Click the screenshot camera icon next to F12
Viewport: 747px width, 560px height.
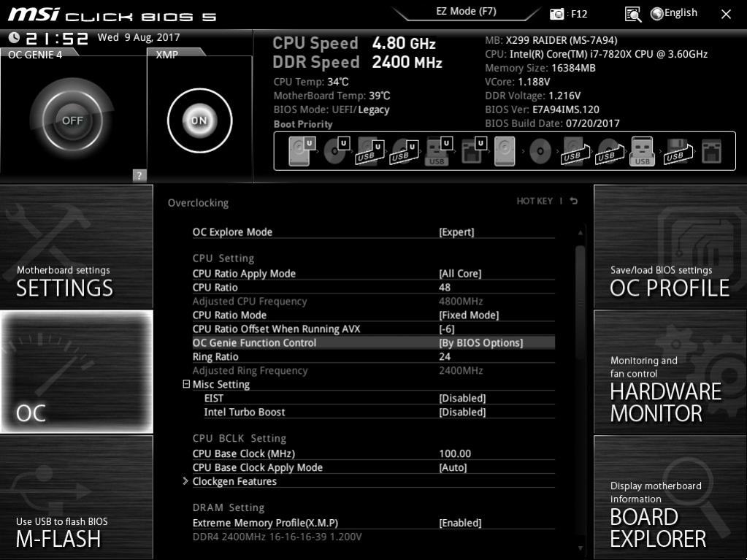[x=556, y=14]
